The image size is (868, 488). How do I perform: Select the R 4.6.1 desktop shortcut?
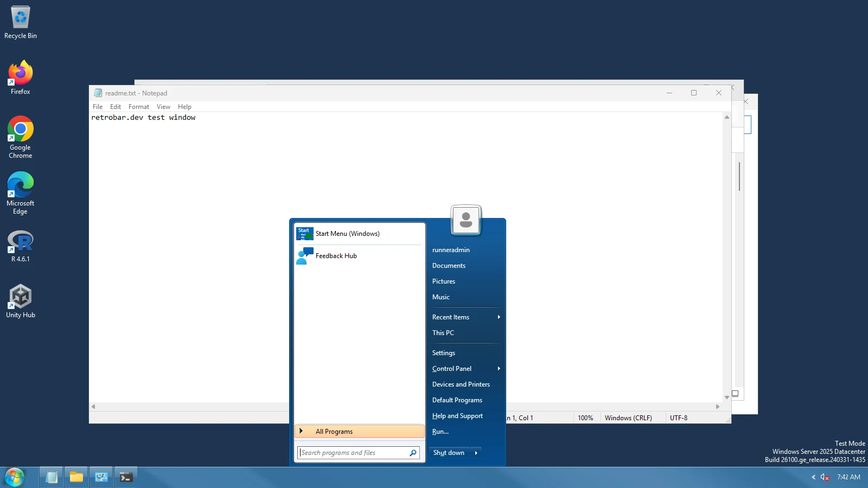point(21,246)
